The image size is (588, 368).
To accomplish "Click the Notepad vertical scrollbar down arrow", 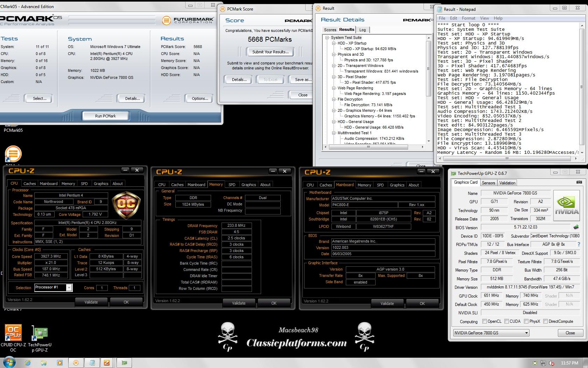I will (582, 152).
